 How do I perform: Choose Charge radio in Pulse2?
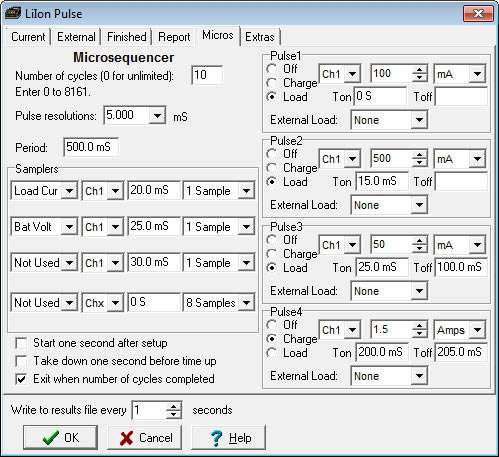pyautogui.click(x=272, y=168)
